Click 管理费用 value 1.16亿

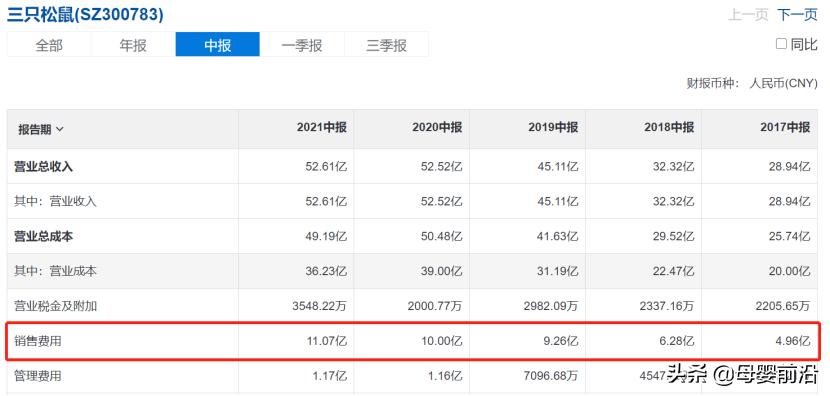tap(446, 376)
